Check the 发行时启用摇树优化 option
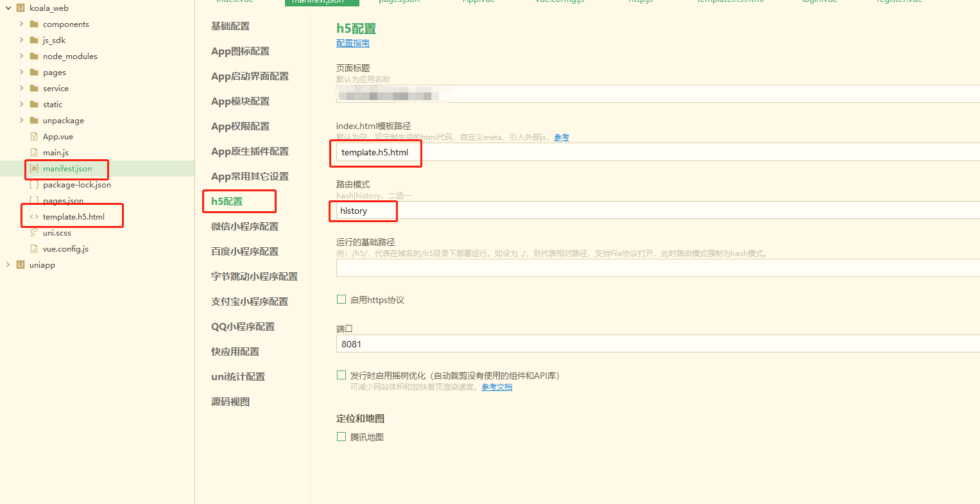The height and width of the screenshot is (504, 980). [341, 374]
